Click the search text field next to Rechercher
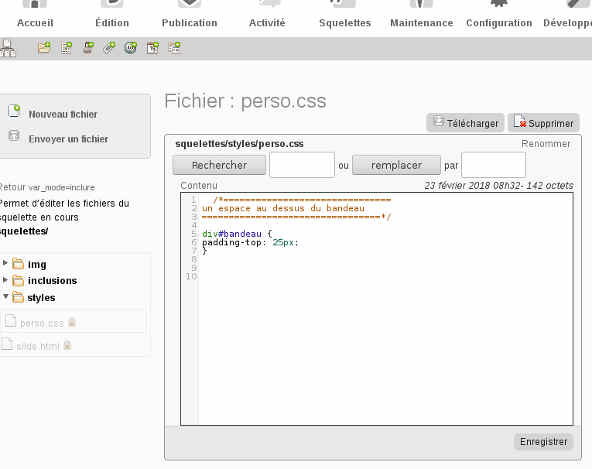Viewport: 592px width, 469px height. 302,165
